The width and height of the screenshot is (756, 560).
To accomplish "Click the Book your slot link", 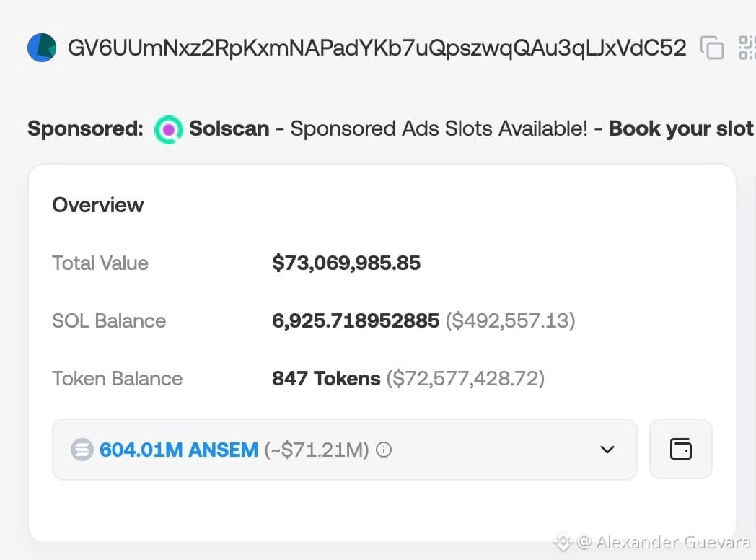I will point(681,128).
